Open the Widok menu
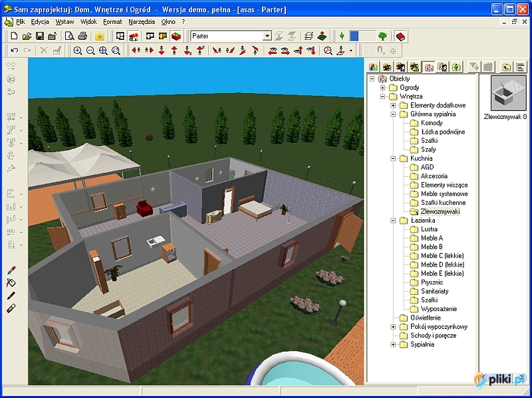The height and width of the screenshot is (398, 532). (88, 22)
